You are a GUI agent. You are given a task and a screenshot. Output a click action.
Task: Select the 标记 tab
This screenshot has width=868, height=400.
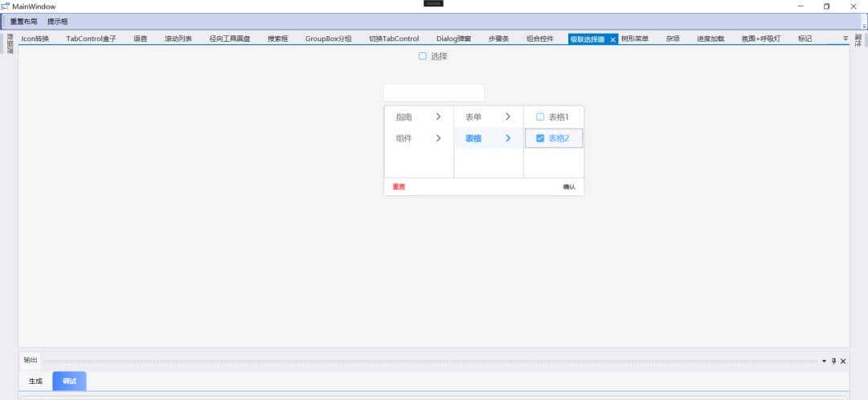click(805, 39)
